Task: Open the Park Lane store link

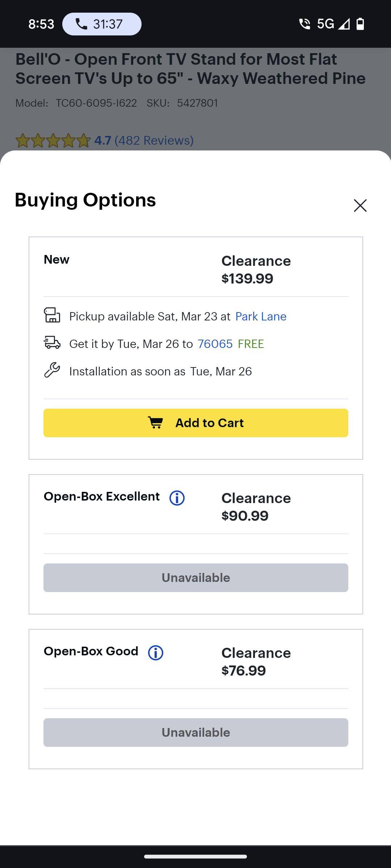Action: [x=261, y=316]
